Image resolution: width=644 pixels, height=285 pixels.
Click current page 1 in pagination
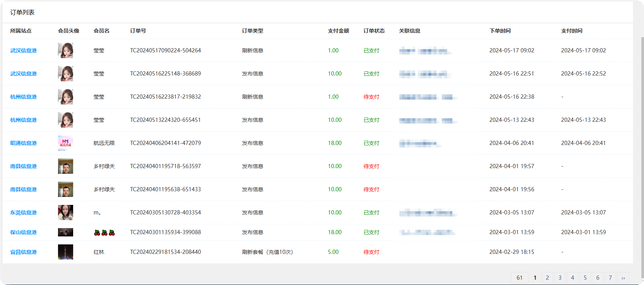pyautogui.click(x=535, y=278)
